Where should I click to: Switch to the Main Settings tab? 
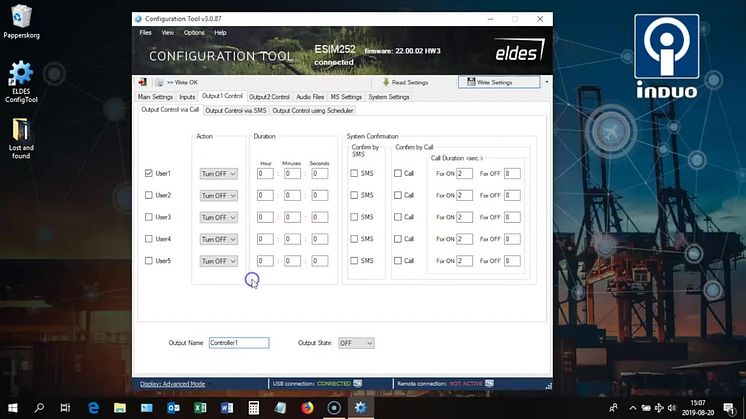click(155, 97)
